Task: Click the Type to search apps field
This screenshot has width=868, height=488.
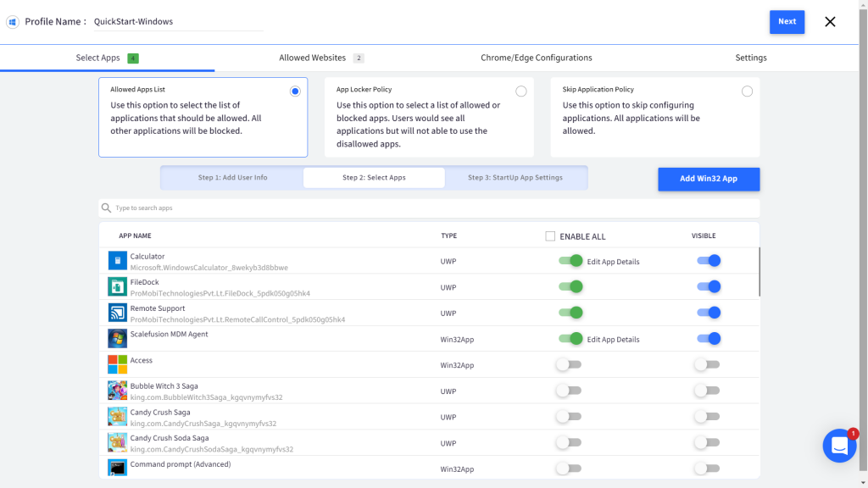Action: (x=429, y=208)
